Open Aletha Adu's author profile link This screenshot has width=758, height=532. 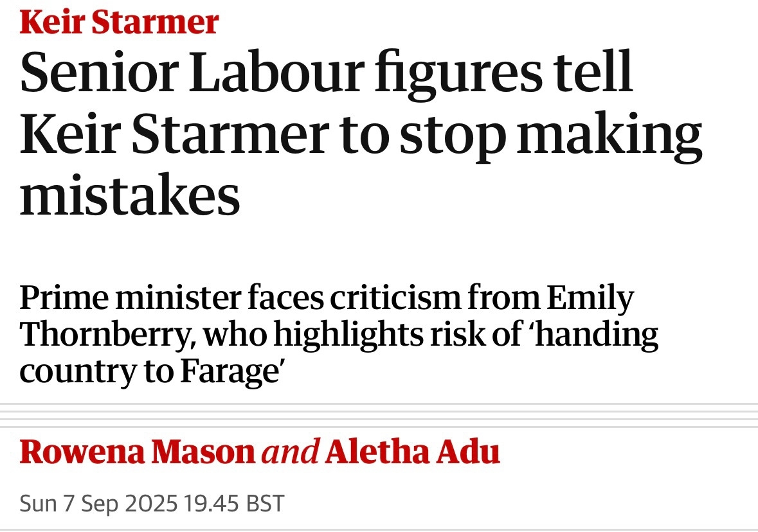[413, 453]
